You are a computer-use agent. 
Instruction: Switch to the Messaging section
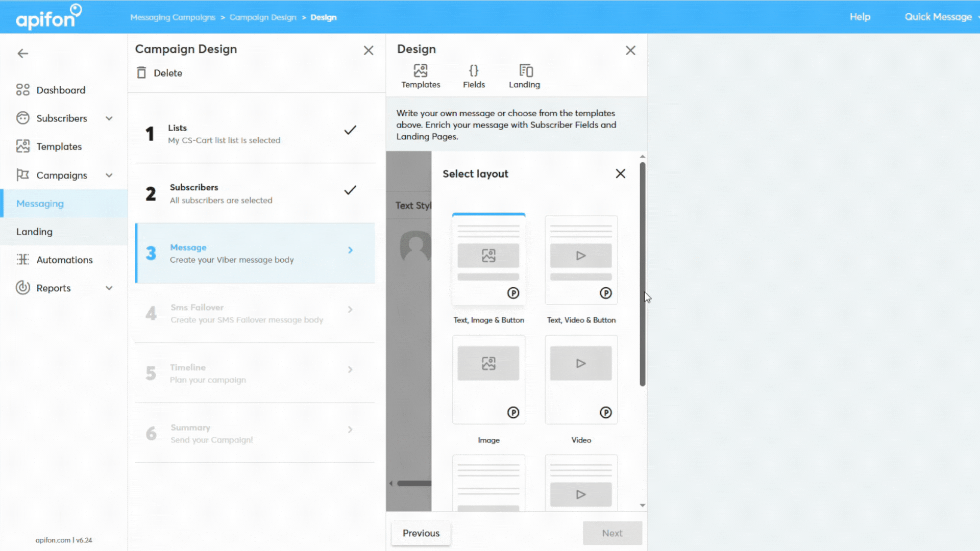(x=40, y=203)
